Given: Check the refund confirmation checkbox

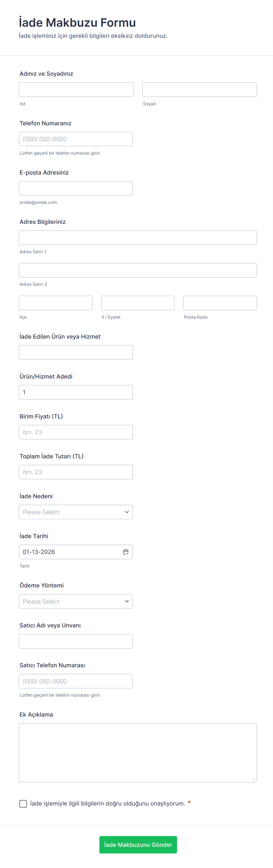Looking at the screenshot, I should point(23,804).
